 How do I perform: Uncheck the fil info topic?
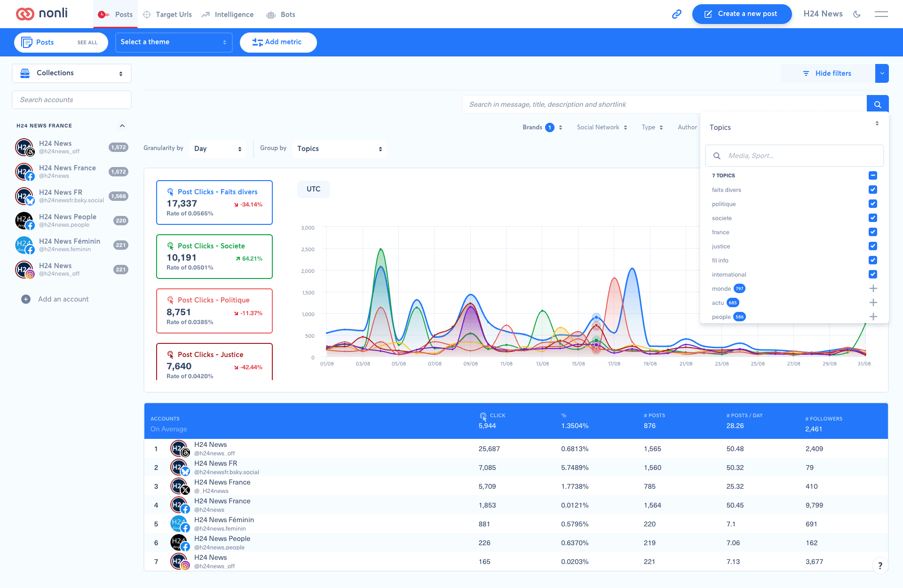(873, 260)
